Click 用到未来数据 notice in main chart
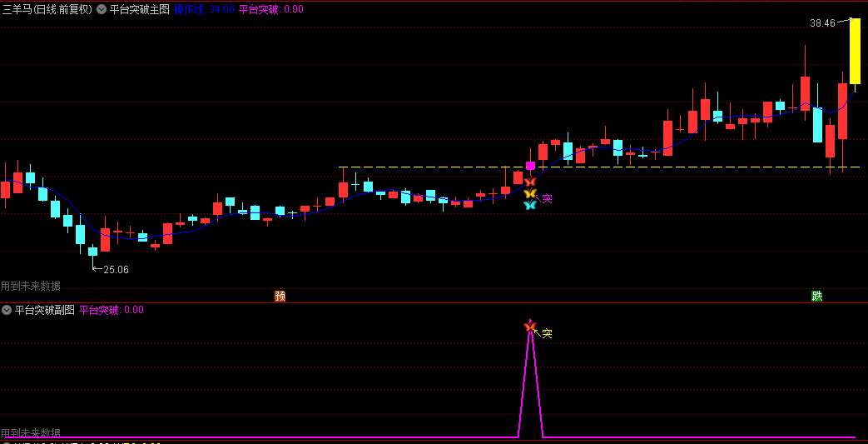The height and width of the screenshot is (444, 868). coord(31,286)
